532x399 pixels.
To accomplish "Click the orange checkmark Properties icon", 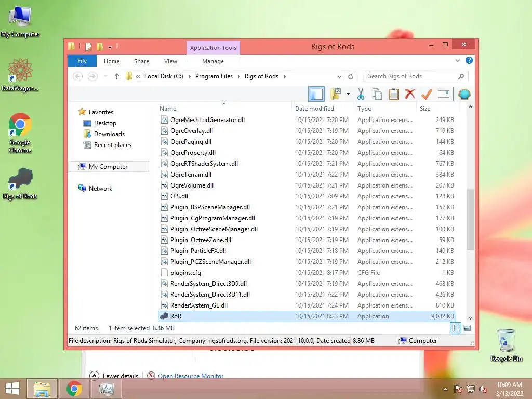I will tap(427, 94).
